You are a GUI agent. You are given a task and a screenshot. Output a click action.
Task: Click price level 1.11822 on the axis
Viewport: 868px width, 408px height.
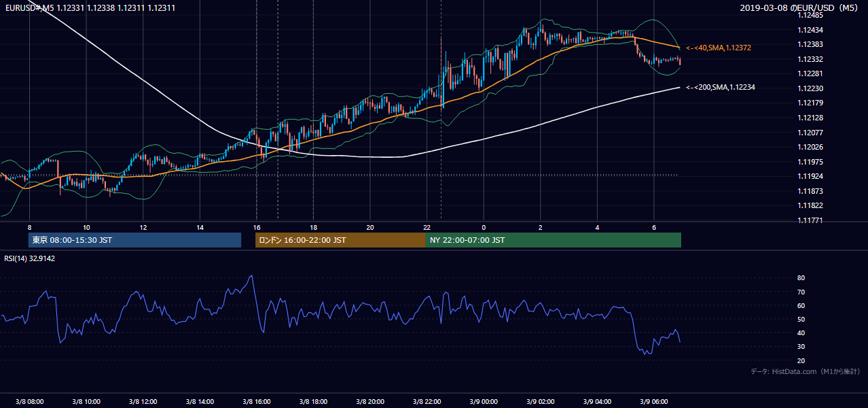click(811, 205)
